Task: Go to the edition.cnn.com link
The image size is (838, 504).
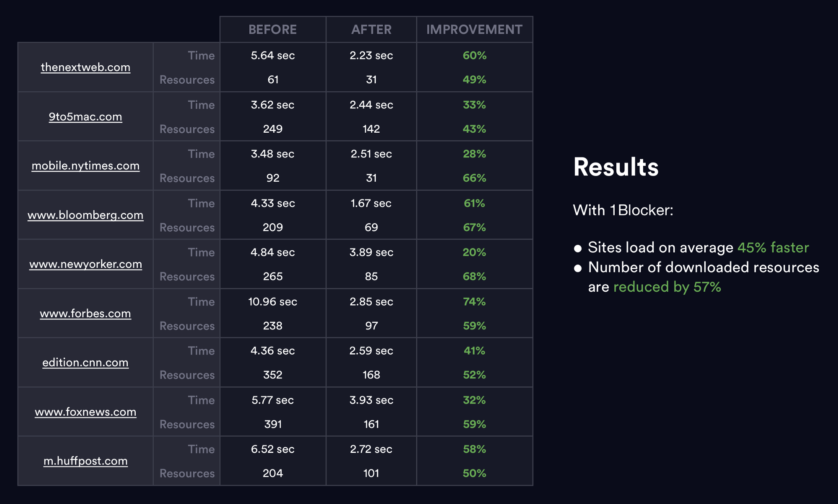Action: (85, 363)
